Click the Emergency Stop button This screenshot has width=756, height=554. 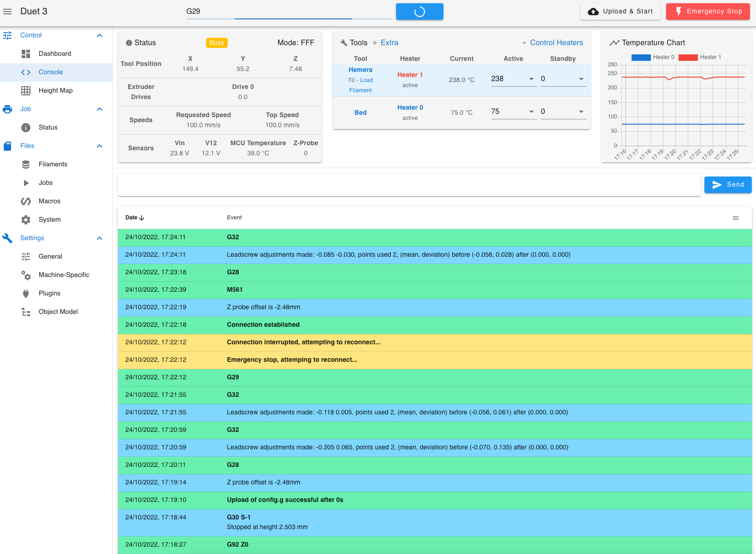click(x=708, y=12)
